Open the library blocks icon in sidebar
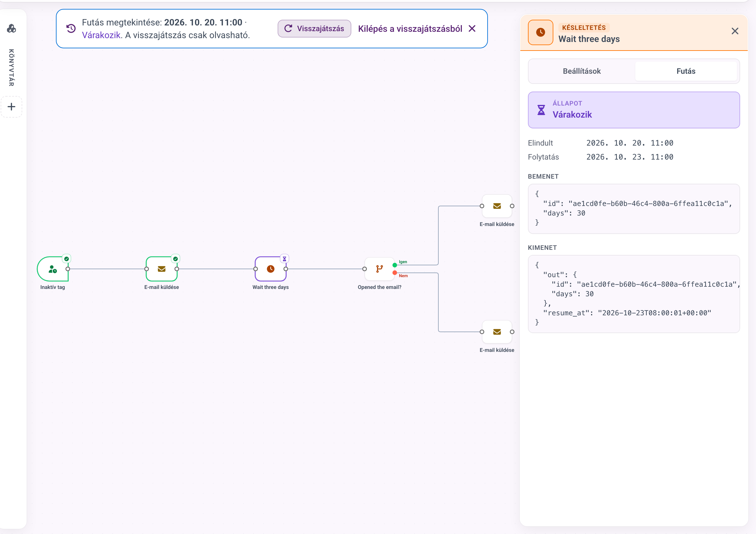 11,29
